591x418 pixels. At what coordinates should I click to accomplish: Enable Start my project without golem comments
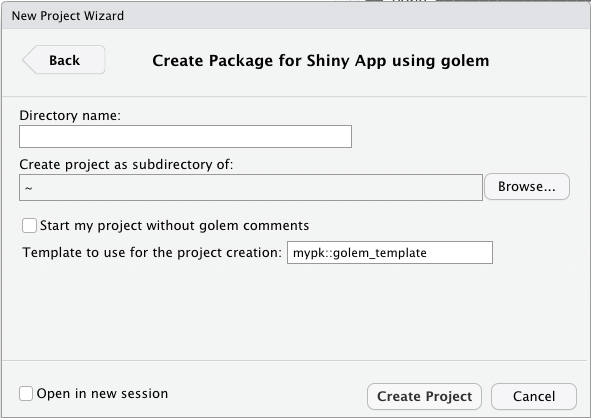29,225
